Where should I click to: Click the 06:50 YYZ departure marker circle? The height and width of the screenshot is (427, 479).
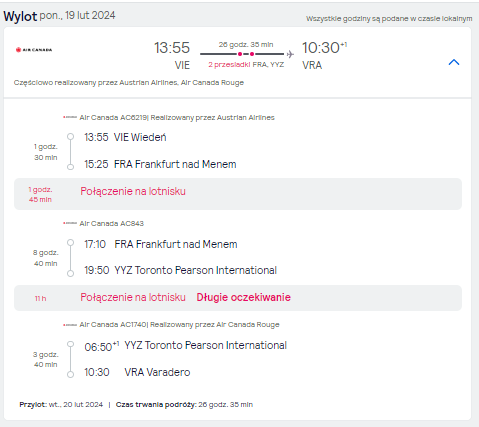70,344
